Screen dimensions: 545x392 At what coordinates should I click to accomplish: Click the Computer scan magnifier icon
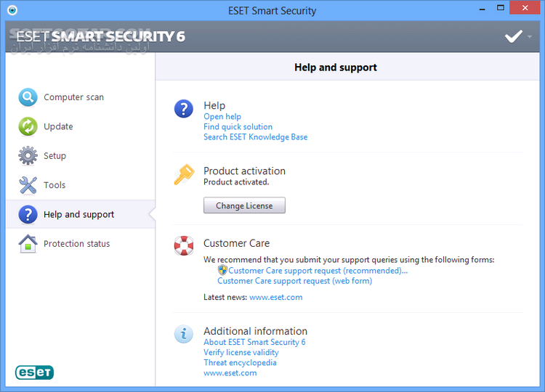coord(28,97)
